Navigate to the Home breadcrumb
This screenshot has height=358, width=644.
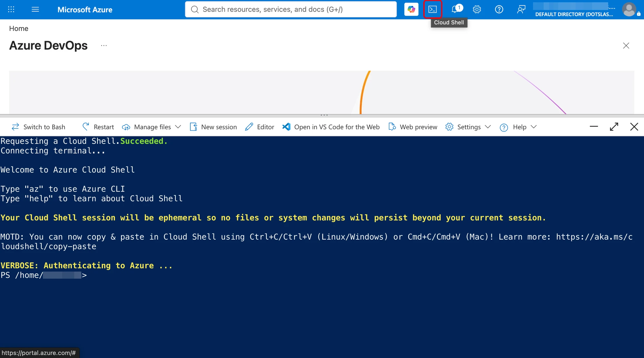19,28
